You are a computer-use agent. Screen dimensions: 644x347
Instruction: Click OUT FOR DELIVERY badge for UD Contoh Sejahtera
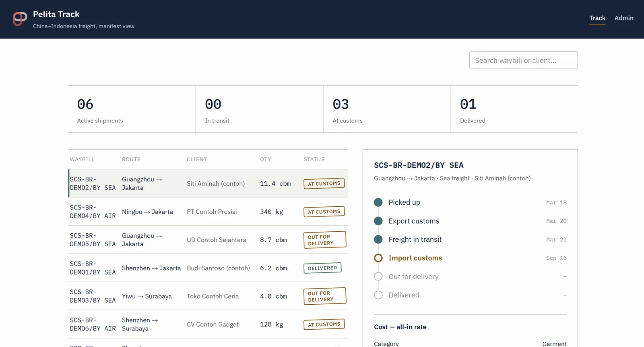(x=324, y=240)
